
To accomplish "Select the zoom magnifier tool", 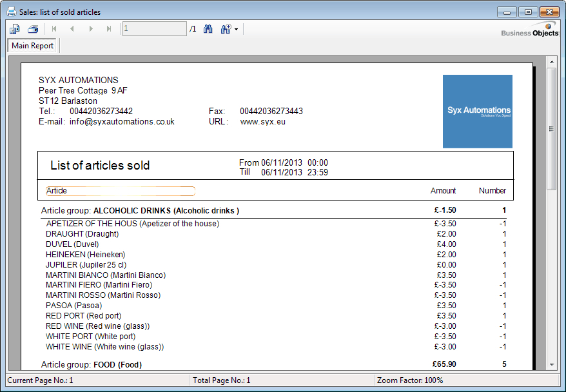I will coord(224,28).
